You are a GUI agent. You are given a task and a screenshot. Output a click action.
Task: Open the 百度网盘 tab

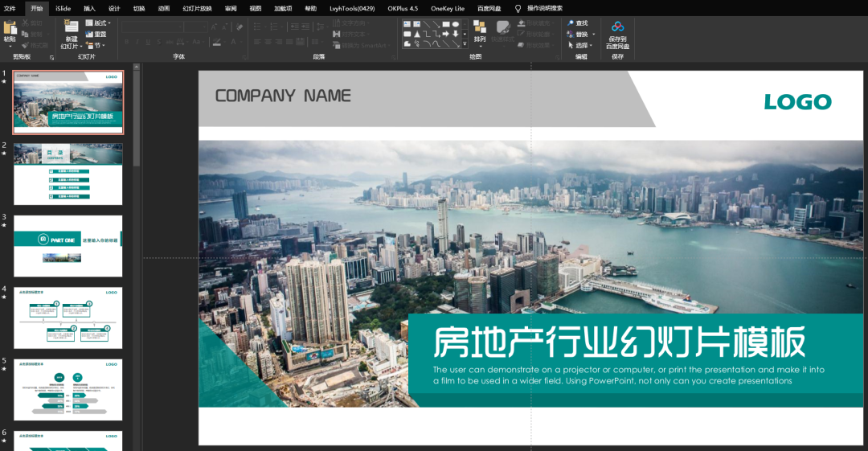pos(489,8)
